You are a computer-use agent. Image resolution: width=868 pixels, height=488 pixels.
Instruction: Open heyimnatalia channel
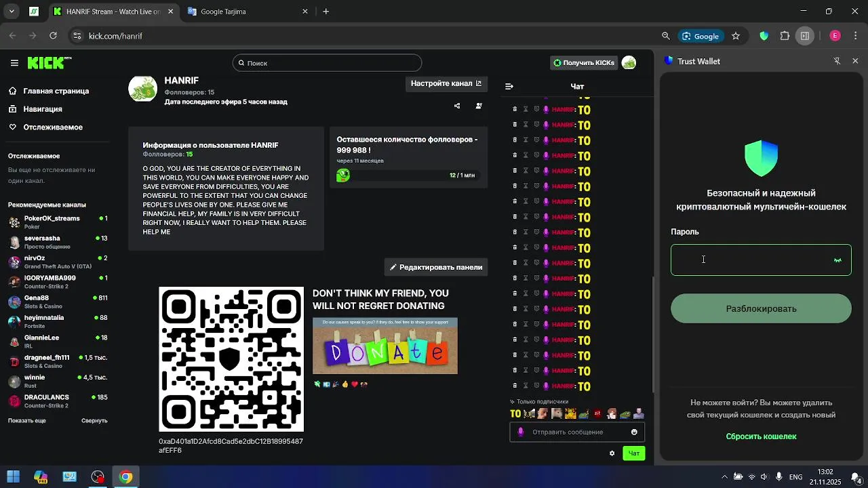tap(58, 321)
